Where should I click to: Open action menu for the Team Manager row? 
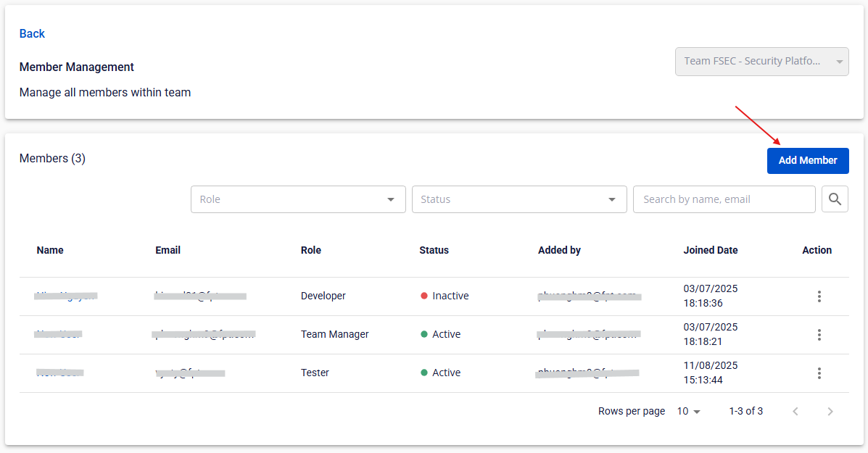point(819,335)
